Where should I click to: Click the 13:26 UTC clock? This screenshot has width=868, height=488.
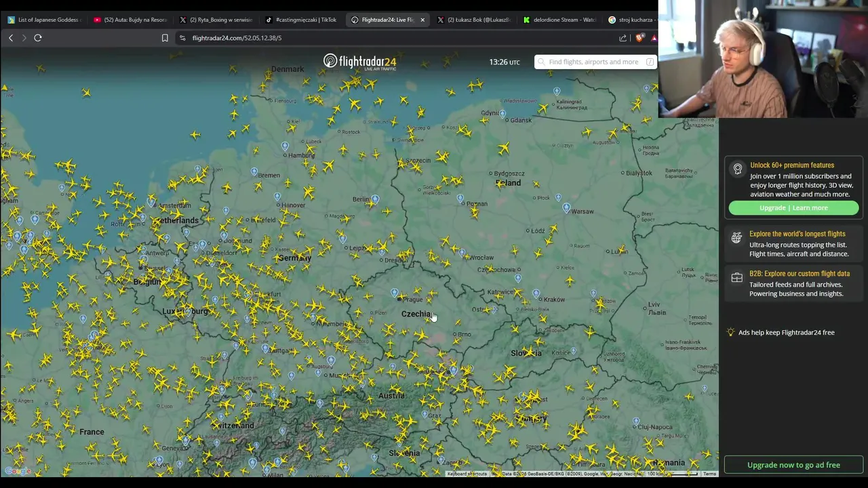pyautogui.click(x=505, y=62)
